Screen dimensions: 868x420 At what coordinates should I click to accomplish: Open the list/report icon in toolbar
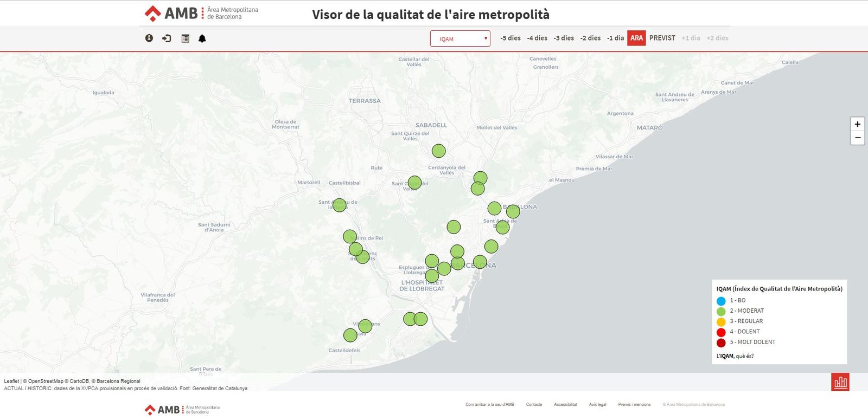tap(185, 38)
